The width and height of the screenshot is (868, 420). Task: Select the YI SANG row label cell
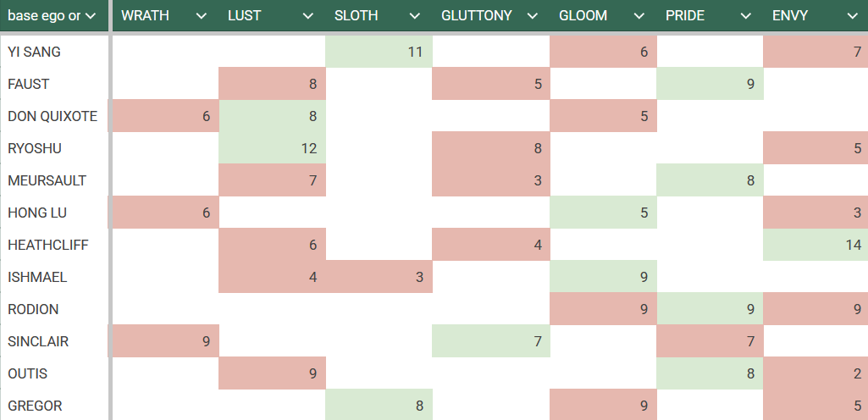(x=54, y=52)
